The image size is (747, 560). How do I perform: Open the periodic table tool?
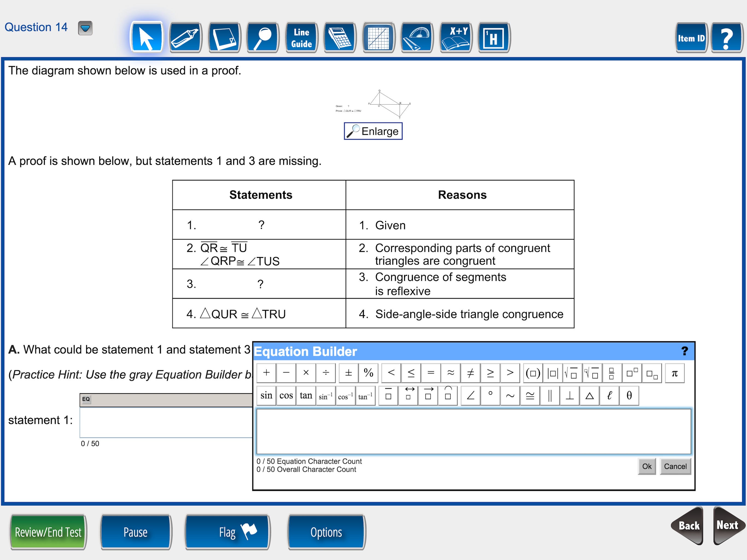[x=494, y=37]
